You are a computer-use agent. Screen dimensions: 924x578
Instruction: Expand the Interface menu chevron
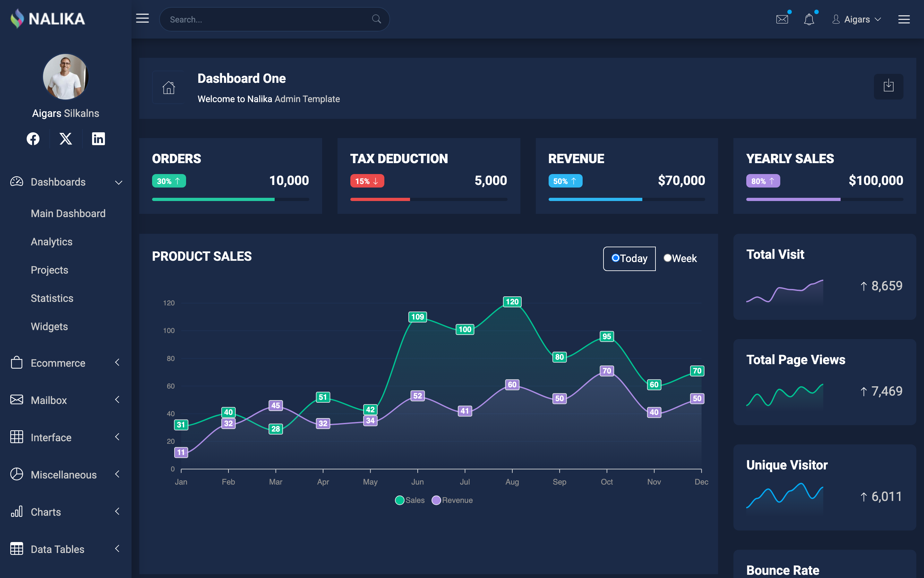[x=117, y=437]
